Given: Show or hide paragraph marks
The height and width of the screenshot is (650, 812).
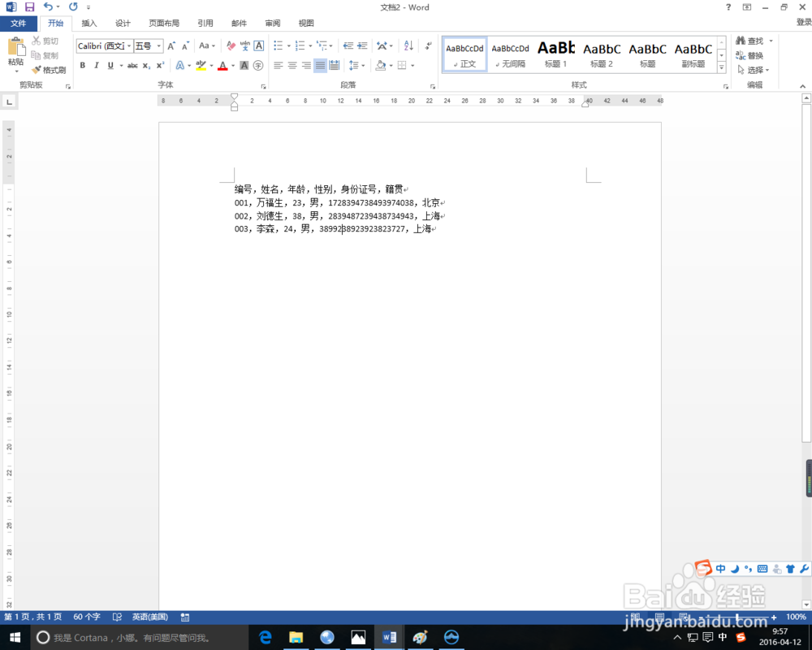Looking at the screenshot, I should [x=428, y=46].
